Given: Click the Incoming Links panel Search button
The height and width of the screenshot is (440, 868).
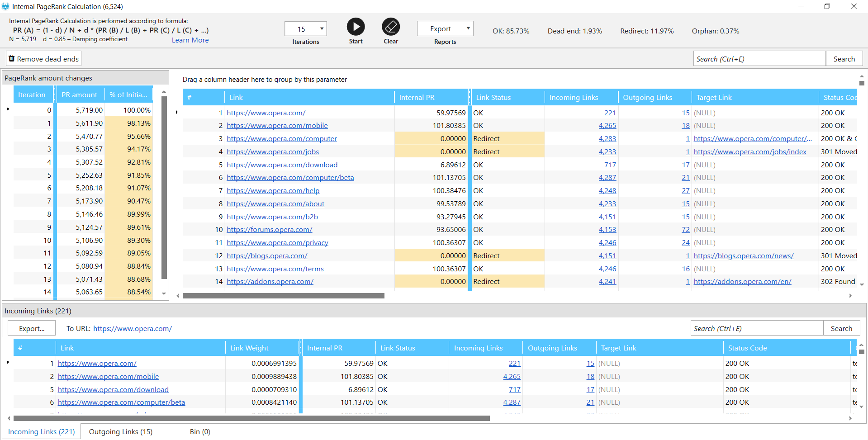Looking at the screenshot, I should [841, 328].
